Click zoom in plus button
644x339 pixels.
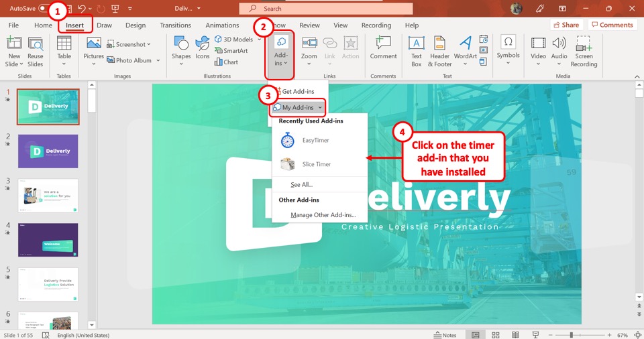(x=610, y=335)
